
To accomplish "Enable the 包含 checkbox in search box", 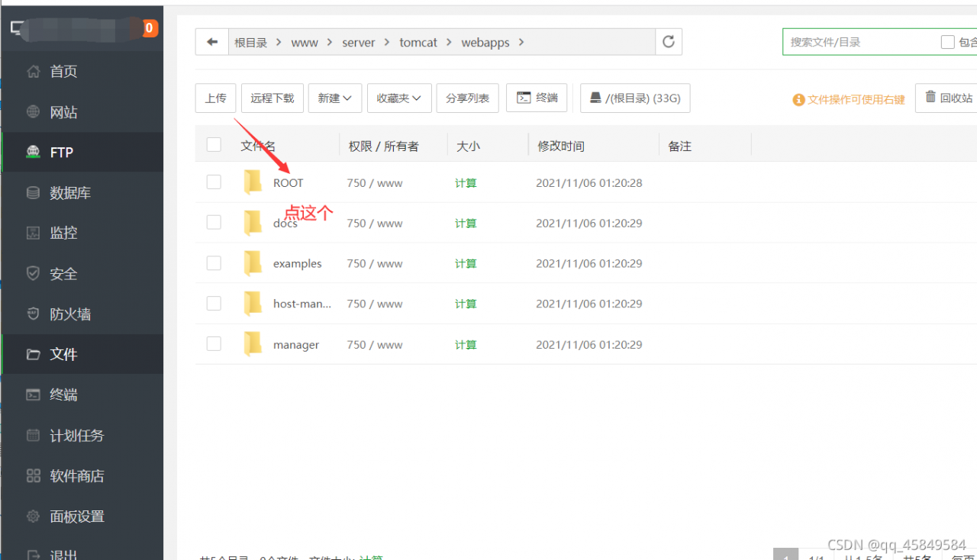I will point(948,43).
